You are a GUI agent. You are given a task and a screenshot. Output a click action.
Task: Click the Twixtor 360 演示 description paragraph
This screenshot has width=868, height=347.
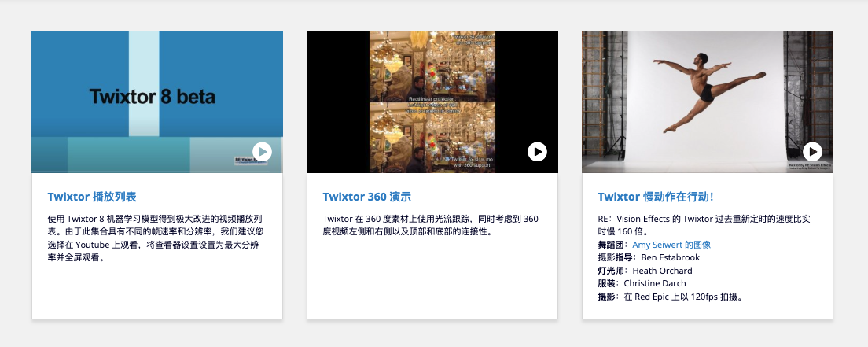point(431,226)
